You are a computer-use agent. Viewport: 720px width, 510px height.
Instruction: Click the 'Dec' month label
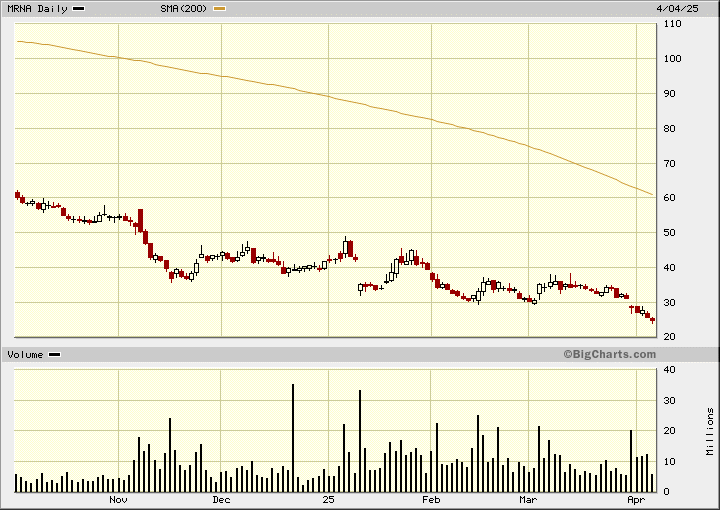click(221, 499)
